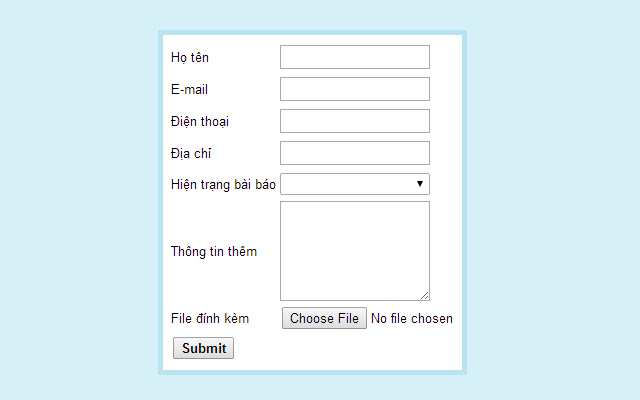Click the dropdown arrow for Hiện trạng bài báo
Viewport: 640px width, 400px height.
click(x=420, y=184)
